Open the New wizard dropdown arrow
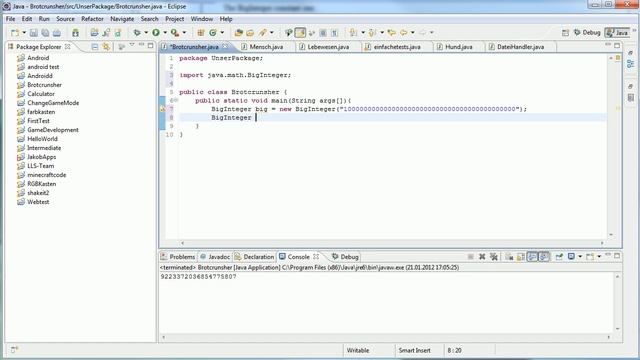 click(x=24, y=33)
